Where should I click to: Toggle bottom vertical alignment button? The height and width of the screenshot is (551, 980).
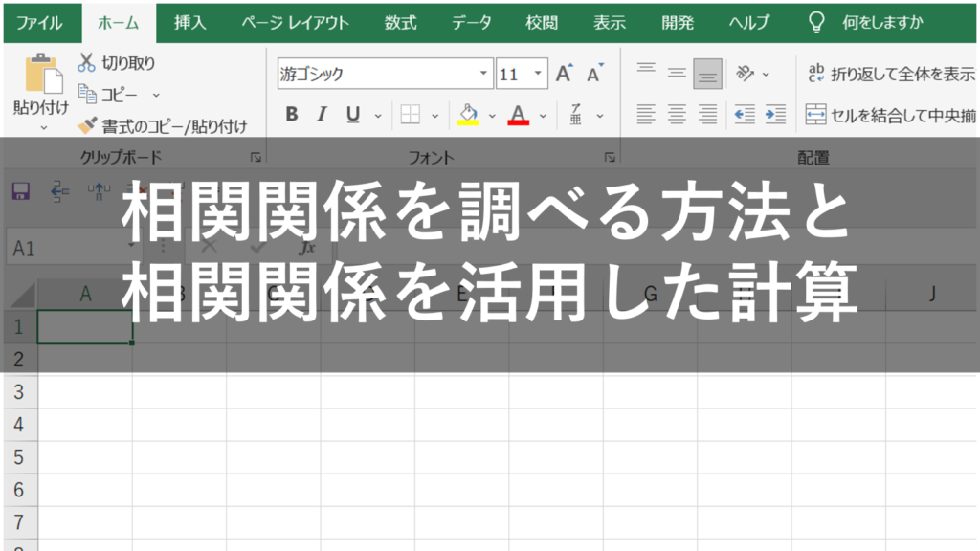pyautogui.click(x=707, y=74)
